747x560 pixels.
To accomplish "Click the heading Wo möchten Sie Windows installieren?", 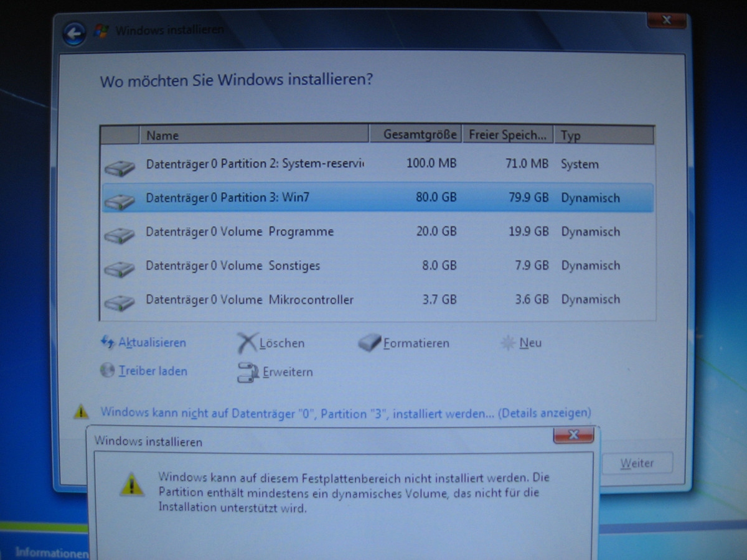I will (x=237, y=80).
